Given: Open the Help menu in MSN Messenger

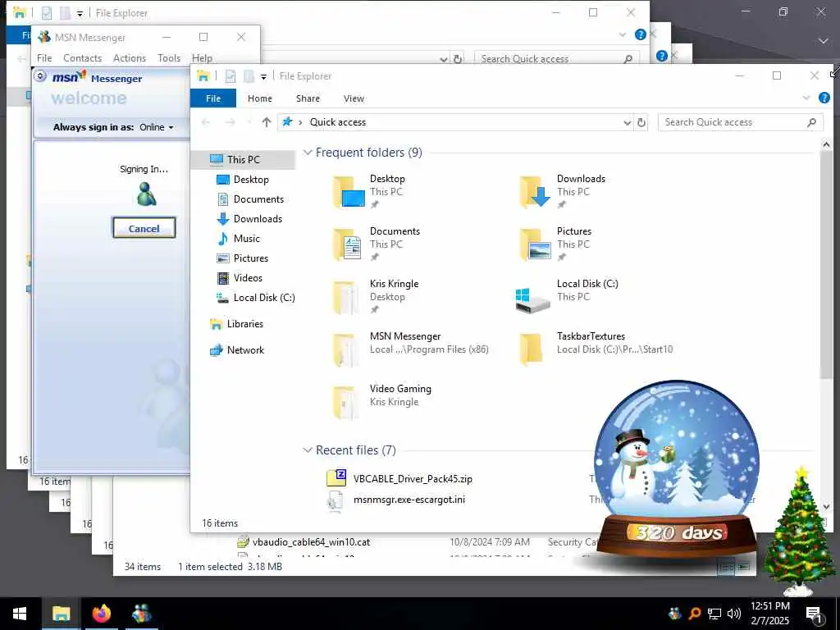Looking at the screenshot, I should point(202,58).
